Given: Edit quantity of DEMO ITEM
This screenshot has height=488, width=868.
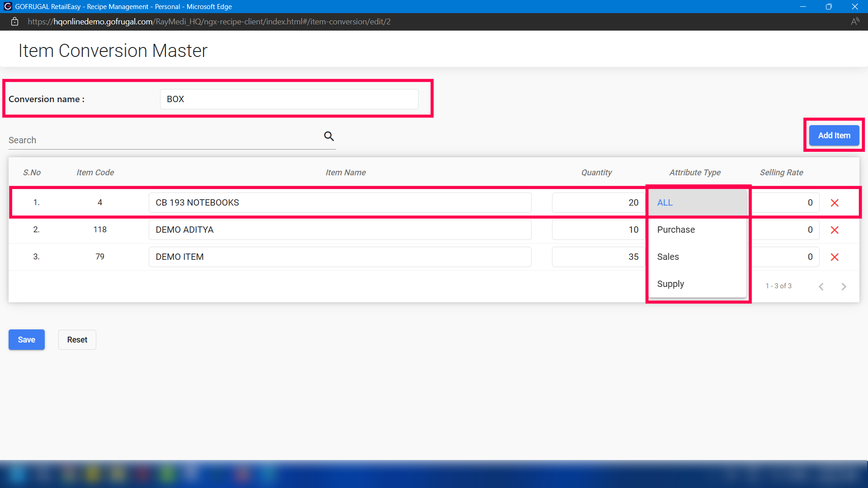Looking at the screenshot, I should (598, 257).
